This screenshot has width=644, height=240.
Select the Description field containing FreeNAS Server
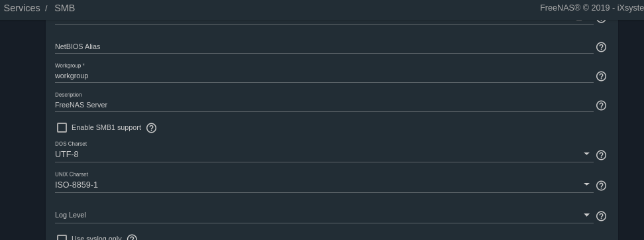pos(324,105)
